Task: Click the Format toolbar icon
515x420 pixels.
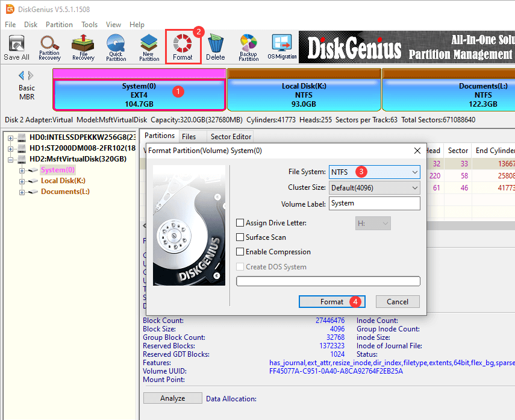Action: click(183, 47)
